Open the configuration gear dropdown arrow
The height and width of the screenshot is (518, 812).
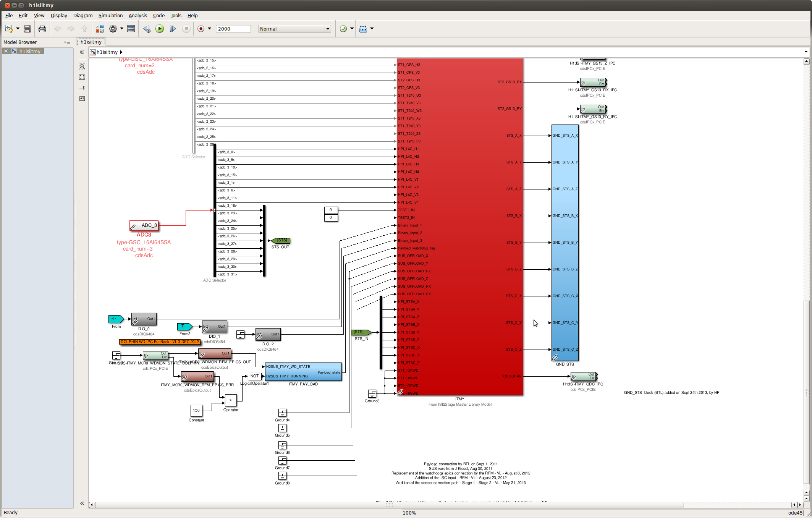click(x=121, y=29)
